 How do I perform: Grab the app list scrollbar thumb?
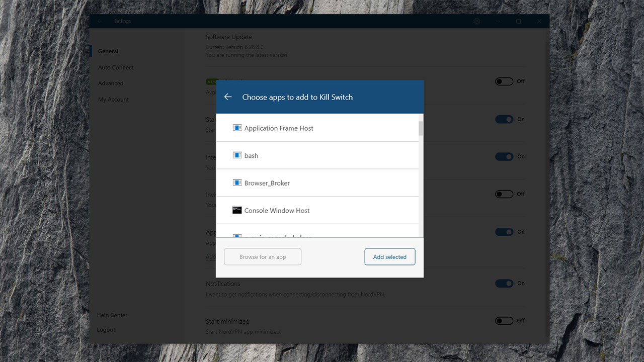pyautogui.click(x=421, y=128)
